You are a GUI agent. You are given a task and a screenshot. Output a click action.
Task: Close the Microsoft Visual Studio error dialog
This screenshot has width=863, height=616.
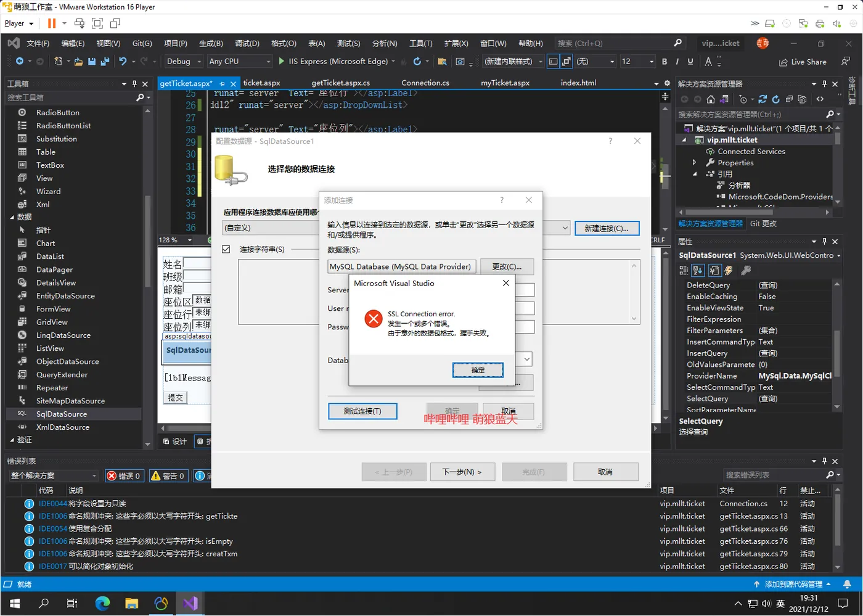point(505,283)
